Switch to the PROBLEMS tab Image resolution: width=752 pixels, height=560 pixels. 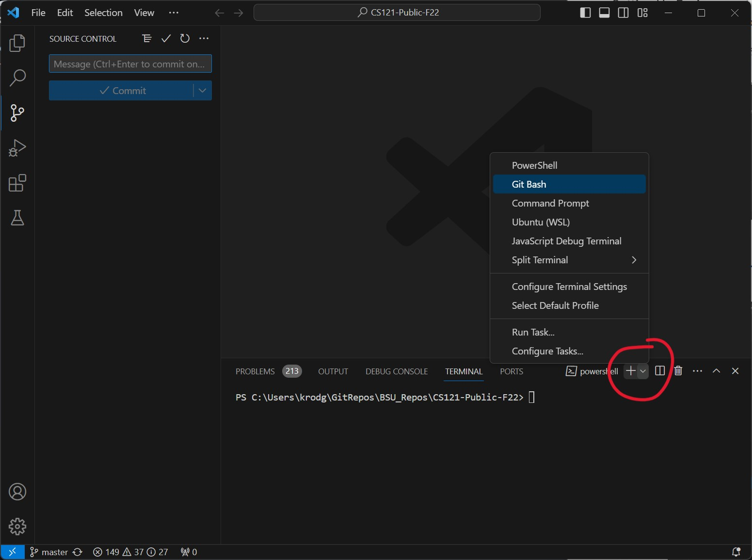click(x=255, y=371)
